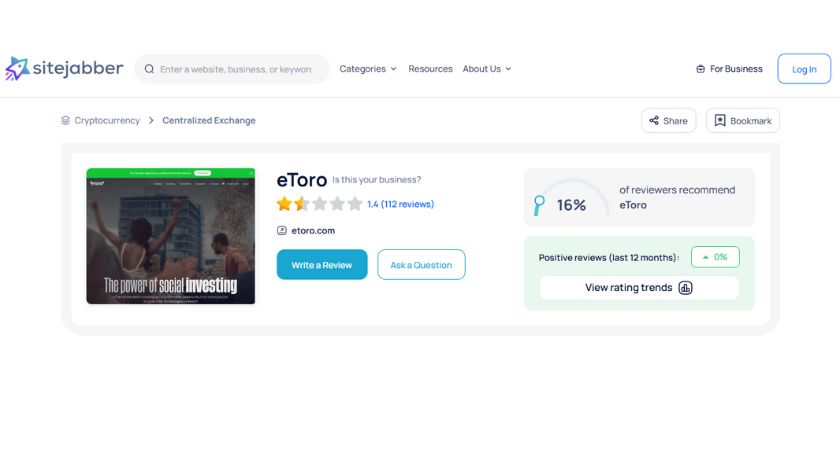Click the fifth grey rating star
The image size is (840, 473).
[355, 204]
